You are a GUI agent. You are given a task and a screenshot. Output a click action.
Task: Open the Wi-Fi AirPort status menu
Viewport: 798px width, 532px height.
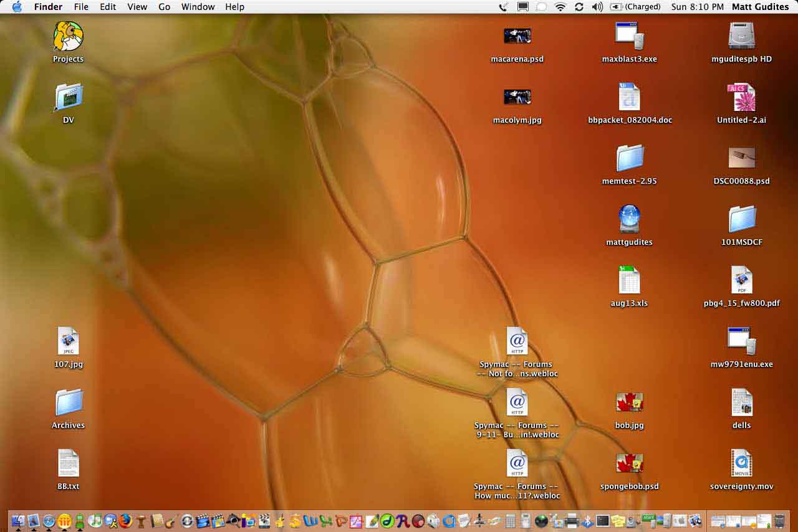pyautogui.click(x=560, y=7)
